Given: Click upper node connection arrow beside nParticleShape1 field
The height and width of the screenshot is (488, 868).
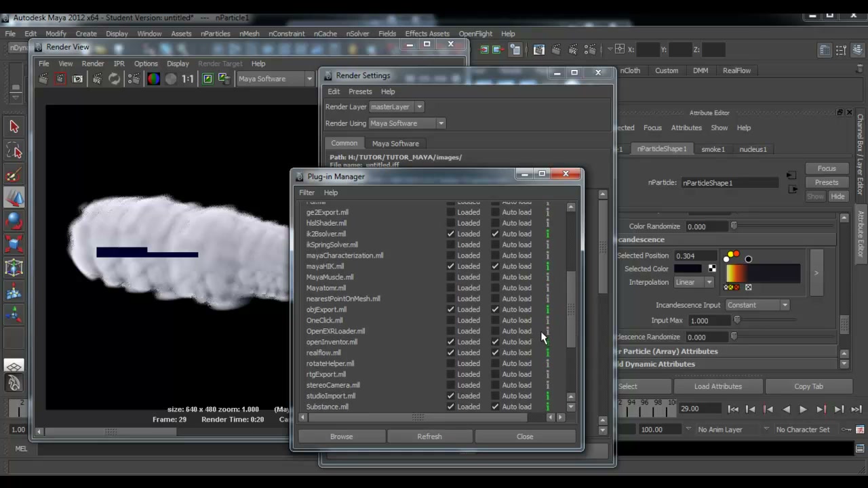Looking at the screenshot, I should point(791,176).
